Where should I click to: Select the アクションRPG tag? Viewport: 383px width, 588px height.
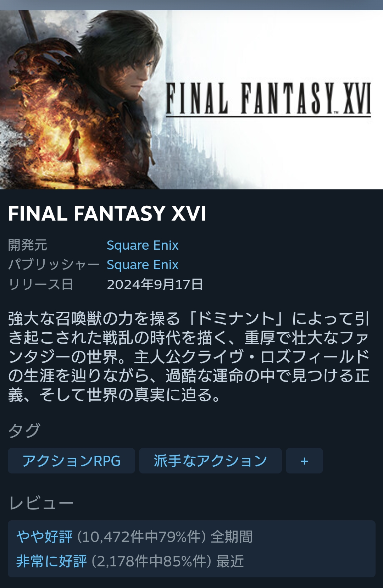71,461
